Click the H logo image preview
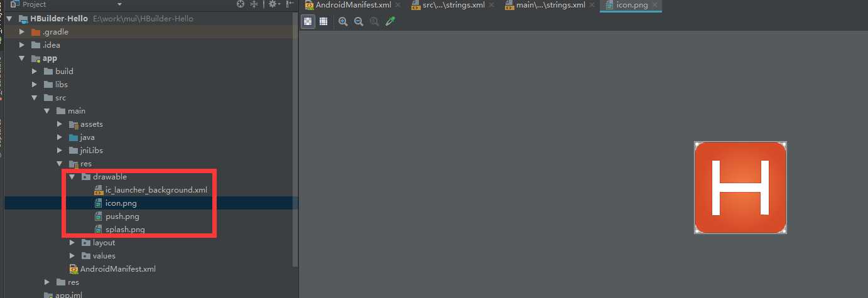This screenshot has width=868, height=298. [741, 188]
